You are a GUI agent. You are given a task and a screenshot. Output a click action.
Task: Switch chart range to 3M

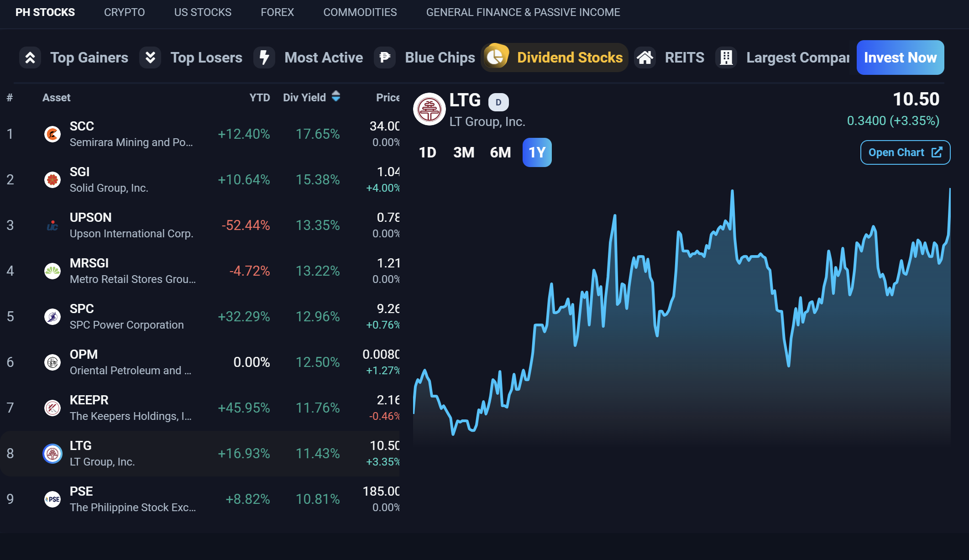click(464, 152)
